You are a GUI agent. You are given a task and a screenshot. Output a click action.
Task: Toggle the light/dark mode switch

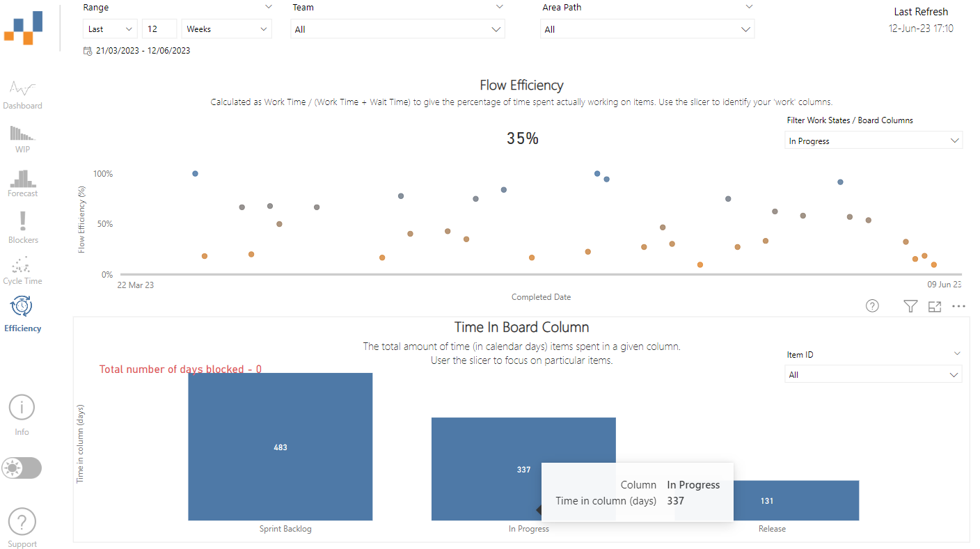point(21,468)
